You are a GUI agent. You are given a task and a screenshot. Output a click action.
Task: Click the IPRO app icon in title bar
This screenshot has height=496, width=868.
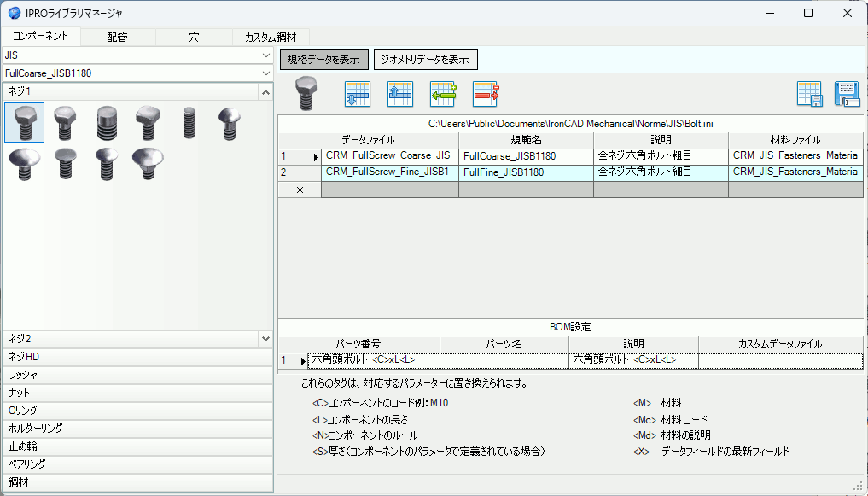[13, 14]
